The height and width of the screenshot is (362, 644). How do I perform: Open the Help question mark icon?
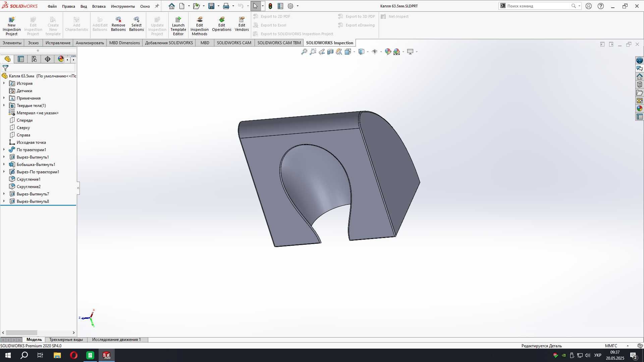pos(601,6)
